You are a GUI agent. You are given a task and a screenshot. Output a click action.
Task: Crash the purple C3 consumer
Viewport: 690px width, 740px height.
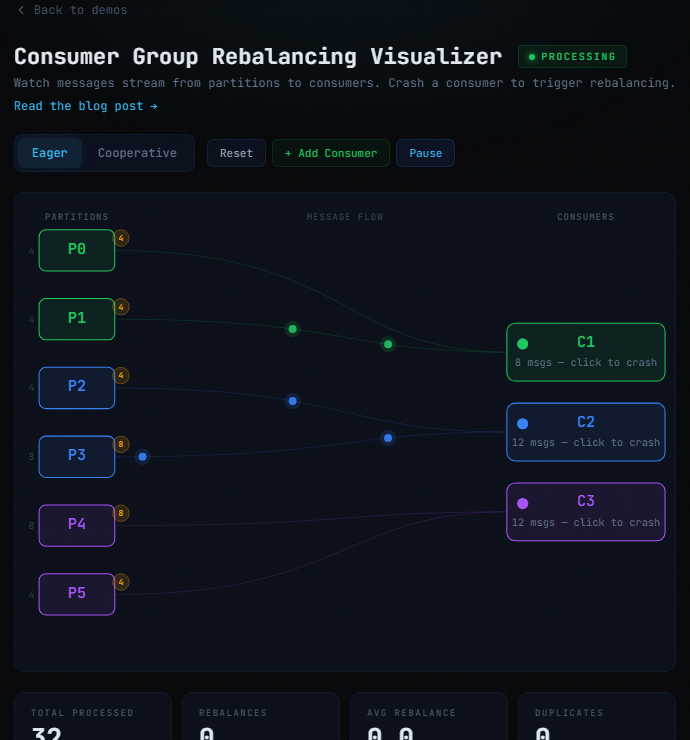click(x=585, y=512)
